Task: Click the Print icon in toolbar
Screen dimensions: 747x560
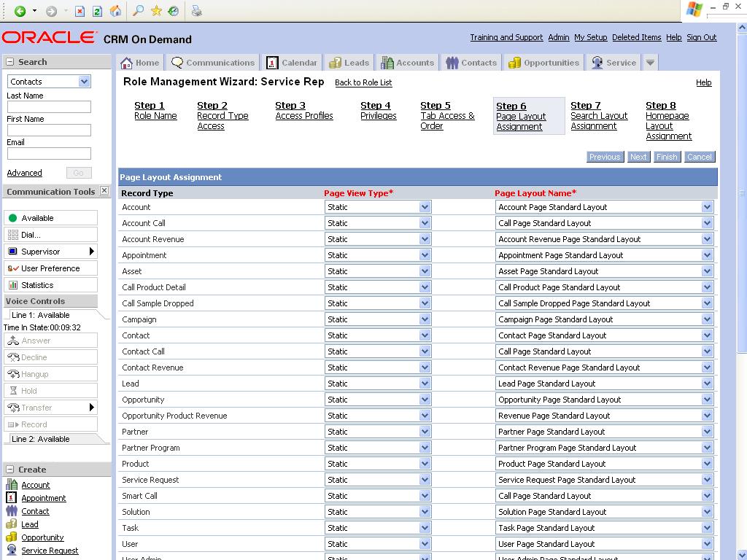Action: (x=197, y=10)
